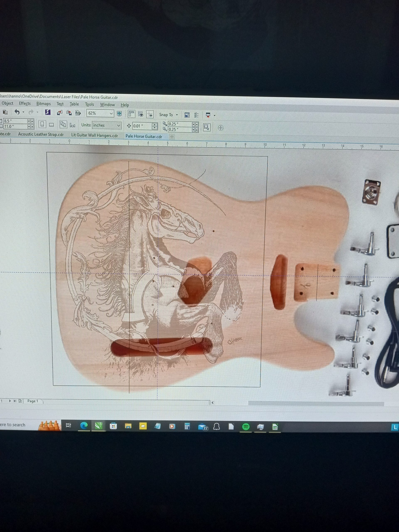Click the Quick customize plus icon
The width and height of the screenshot is (399, 532).
tap(220, 128)
